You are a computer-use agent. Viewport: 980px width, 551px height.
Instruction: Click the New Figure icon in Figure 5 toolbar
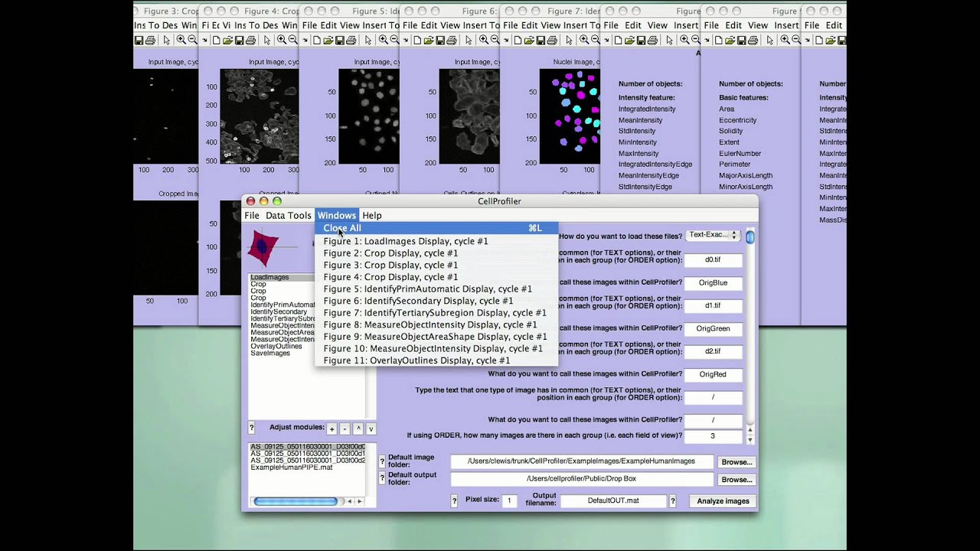click(x=317, y=40)
